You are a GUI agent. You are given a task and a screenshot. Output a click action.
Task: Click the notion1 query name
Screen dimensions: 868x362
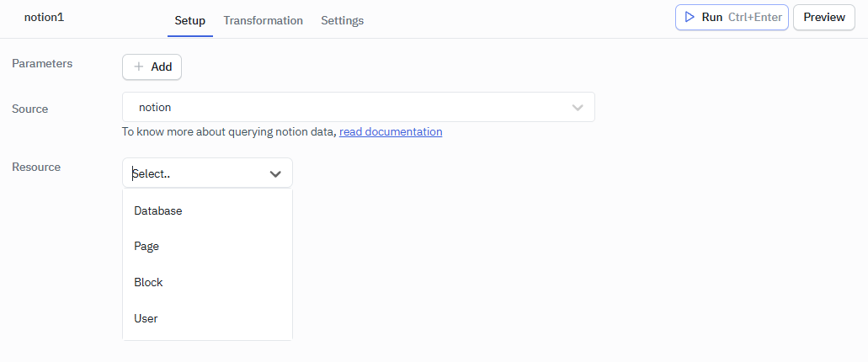(x=44, y=17)
